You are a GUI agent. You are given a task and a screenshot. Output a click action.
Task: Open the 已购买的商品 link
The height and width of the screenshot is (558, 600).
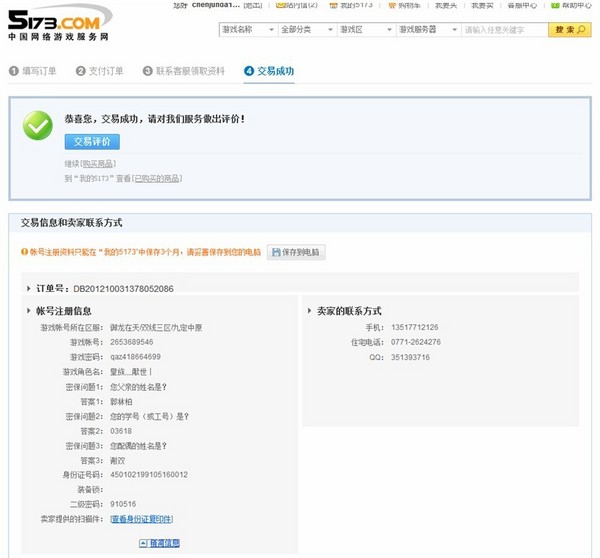click(x=157, y=178)
